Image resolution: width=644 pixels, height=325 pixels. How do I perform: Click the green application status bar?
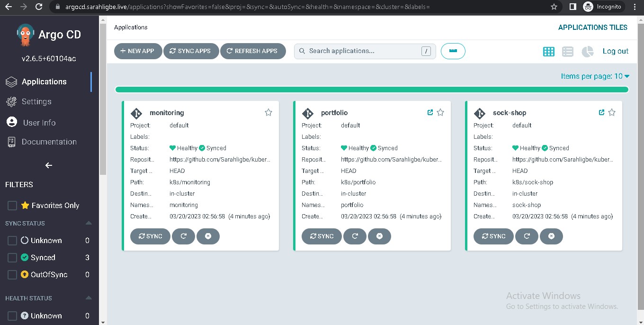[x=372, y=90]
